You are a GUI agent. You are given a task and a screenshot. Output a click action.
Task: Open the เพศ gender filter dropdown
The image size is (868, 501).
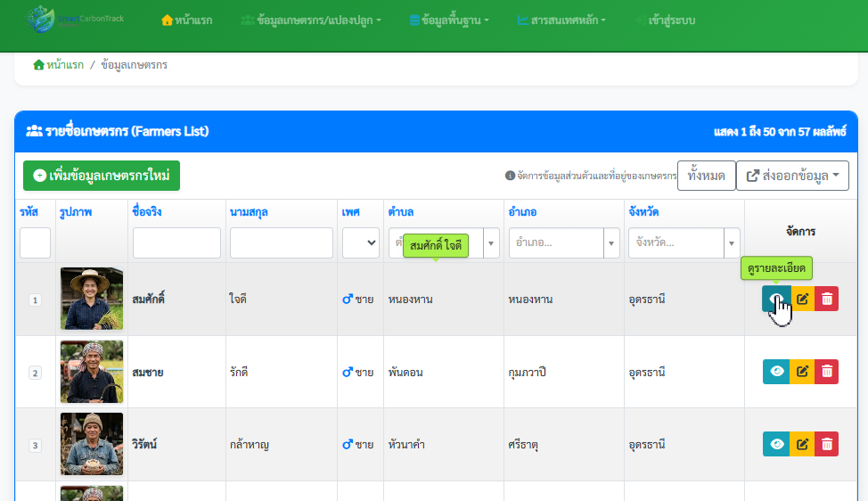[x=360, y=242]
